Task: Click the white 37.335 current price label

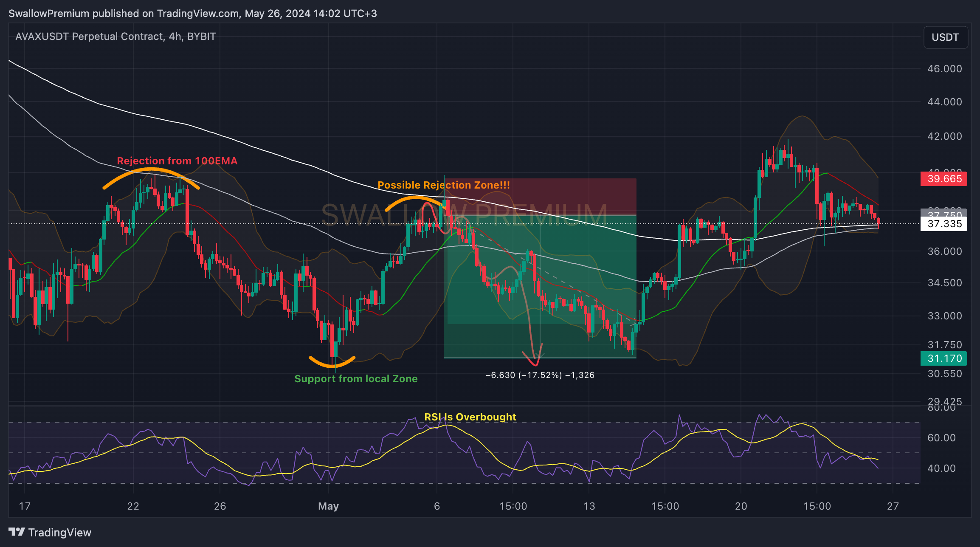Action: [x=944, y=224]
